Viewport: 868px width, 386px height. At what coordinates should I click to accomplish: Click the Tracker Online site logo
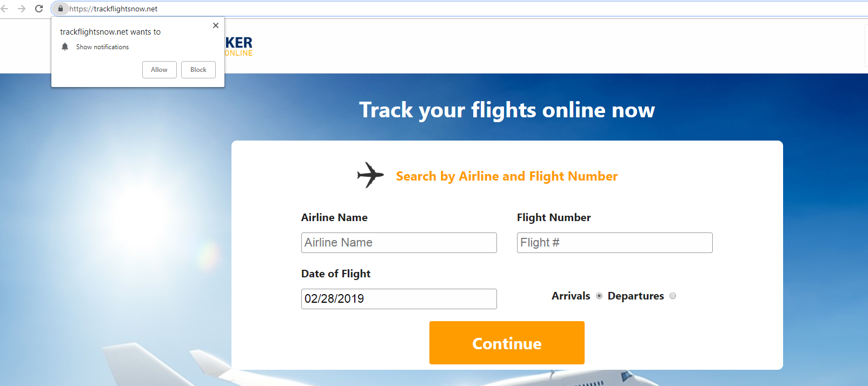coord(238,46)
